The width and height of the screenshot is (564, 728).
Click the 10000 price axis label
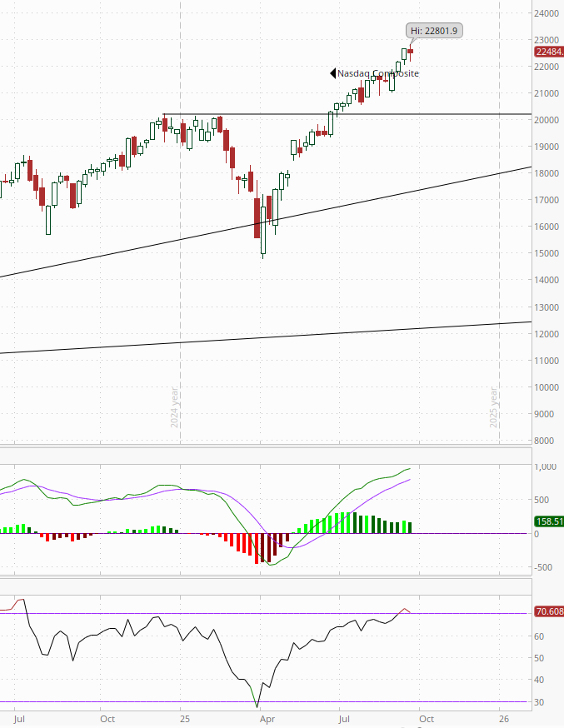coord(547,387)
